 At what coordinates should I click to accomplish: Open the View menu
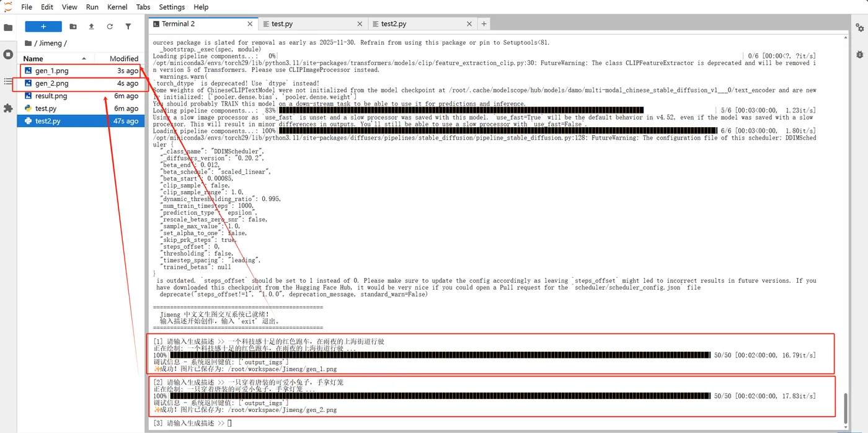coord(69,7)
